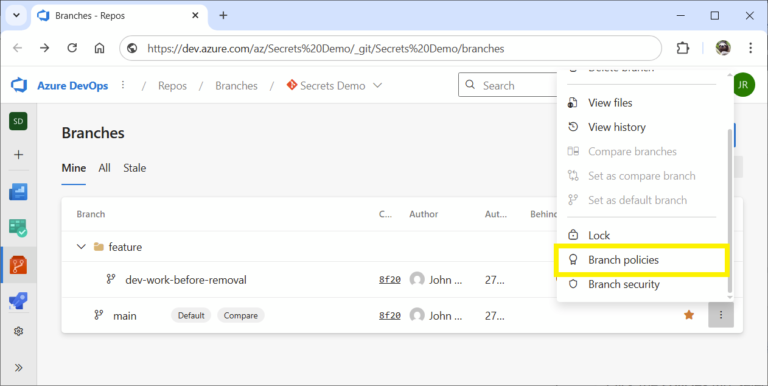This screenshot has width=768, height=386.
Task: Click the favorite star for main branch
Action: coord(689,315)
